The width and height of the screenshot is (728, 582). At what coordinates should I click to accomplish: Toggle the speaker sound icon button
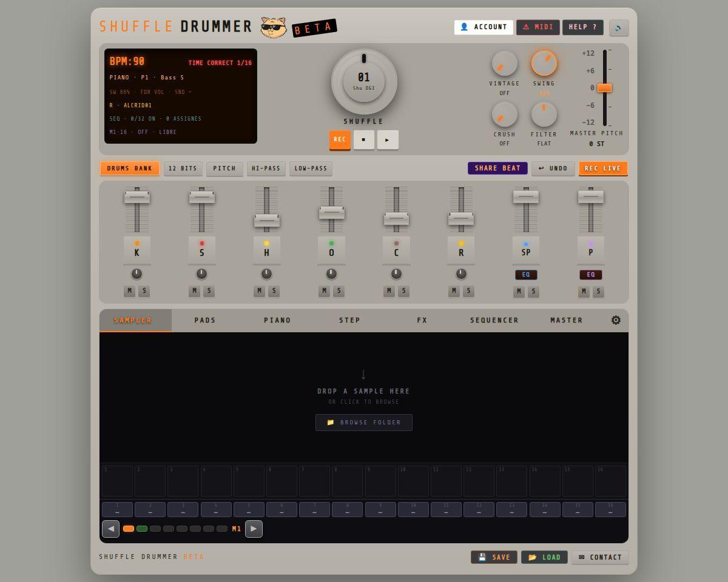(x=619, y=27)
